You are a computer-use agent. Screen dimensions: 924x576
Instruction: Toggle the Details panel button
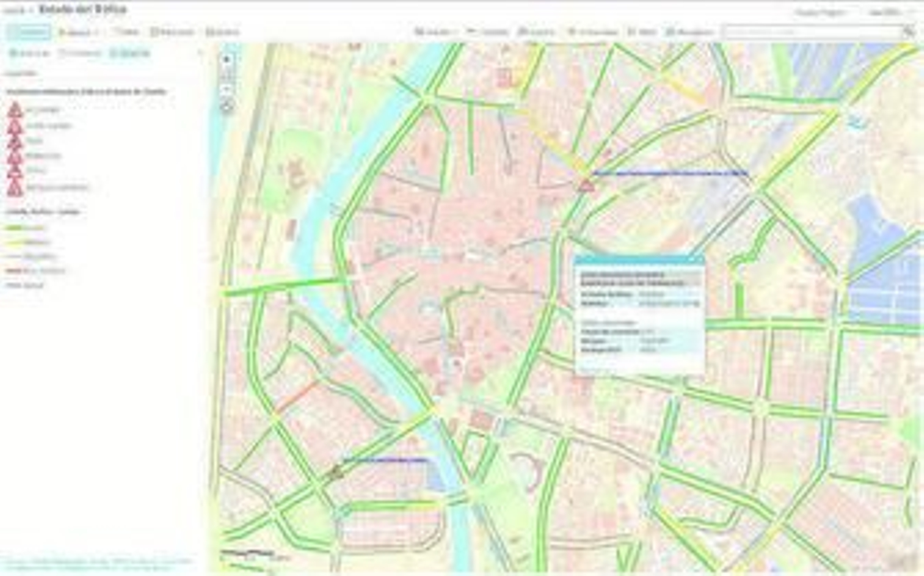pyautogui.click(x=28, y=32)
